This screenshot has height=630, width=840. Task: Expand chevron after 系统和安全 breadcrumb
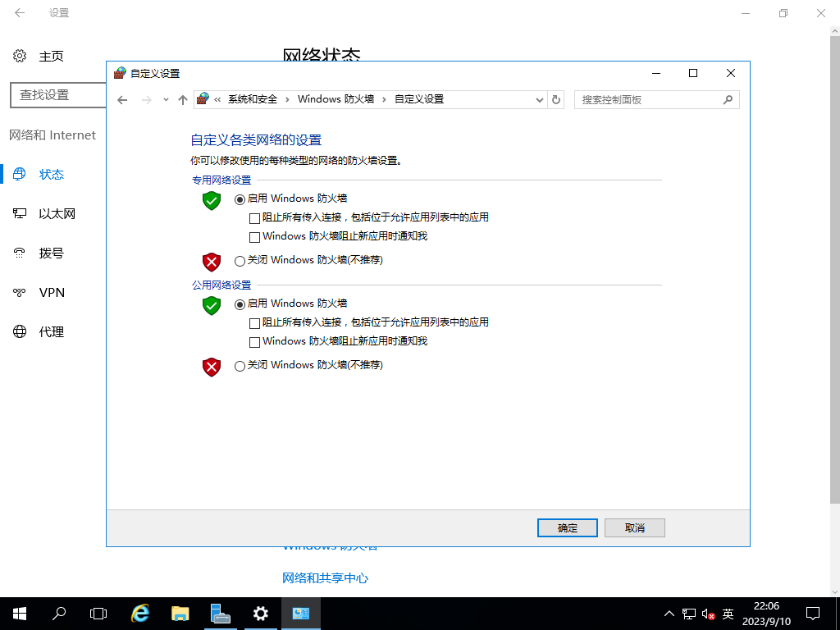click(x=287, y=99)
